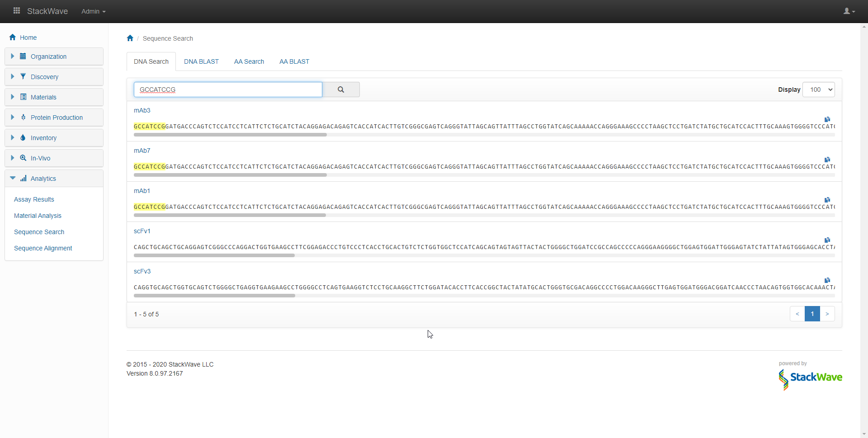Expand the Protein Production section
This screenshot has width=868, height=438.
[57, 118]
